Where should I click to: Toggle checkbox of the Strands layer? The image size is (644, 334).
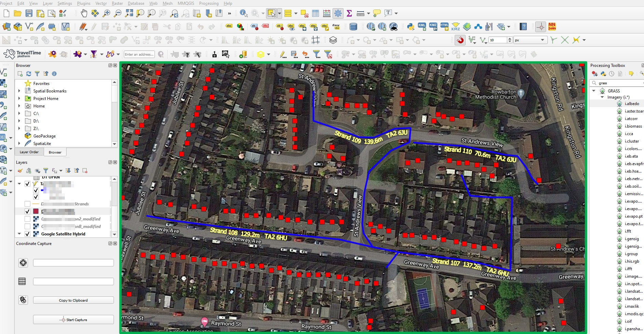[x=28, y=204]
